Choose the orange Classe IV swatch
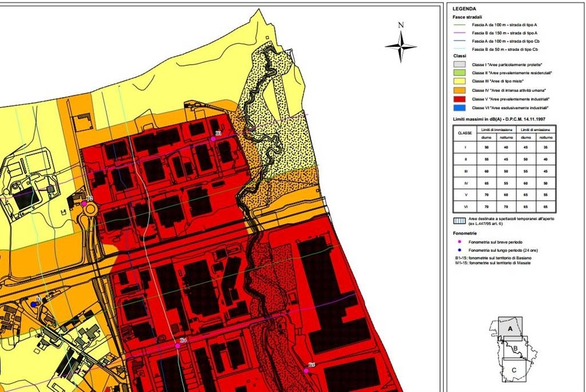The image size is (586, 392). (460, 90)
